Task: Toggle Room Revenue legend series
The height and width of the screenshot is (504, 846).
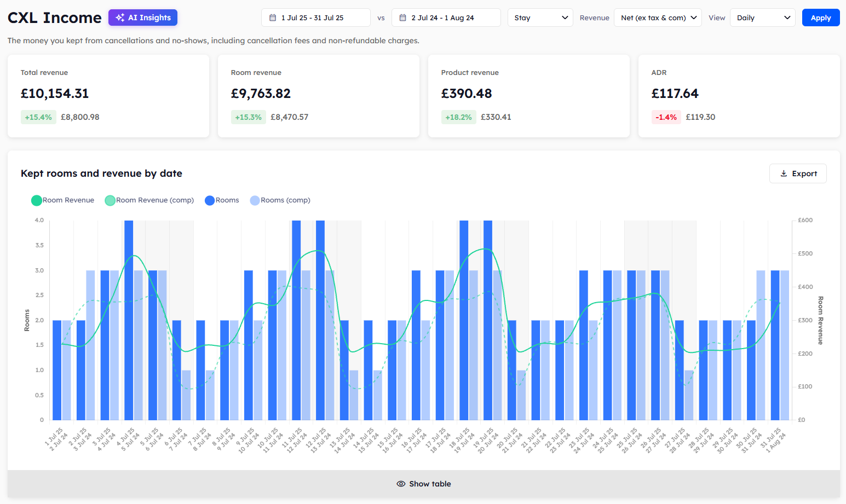Action: click(x=63, y=200)
